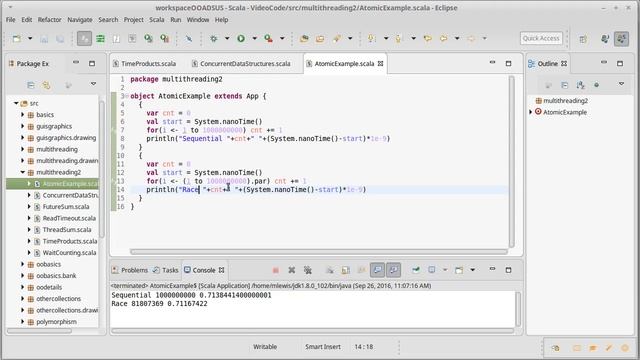
Task: Toggle the Sort icon in Outline toolbar
Action: tap(580, 85)
